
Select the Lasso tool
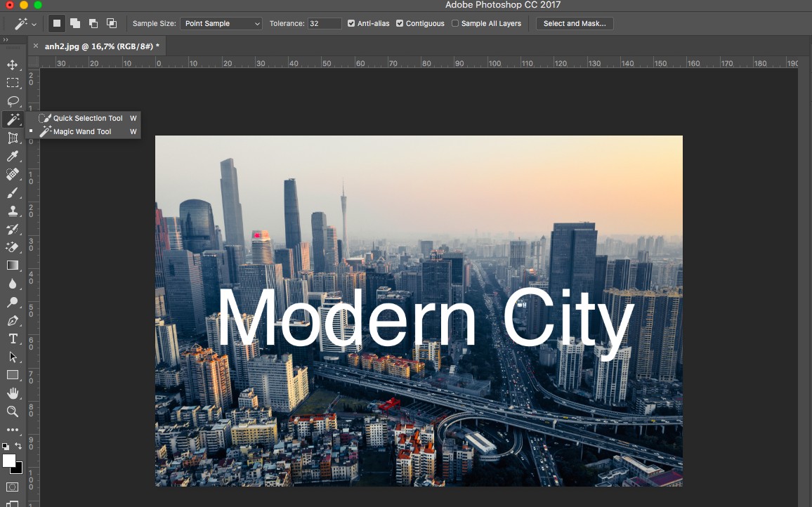[13, 101]
